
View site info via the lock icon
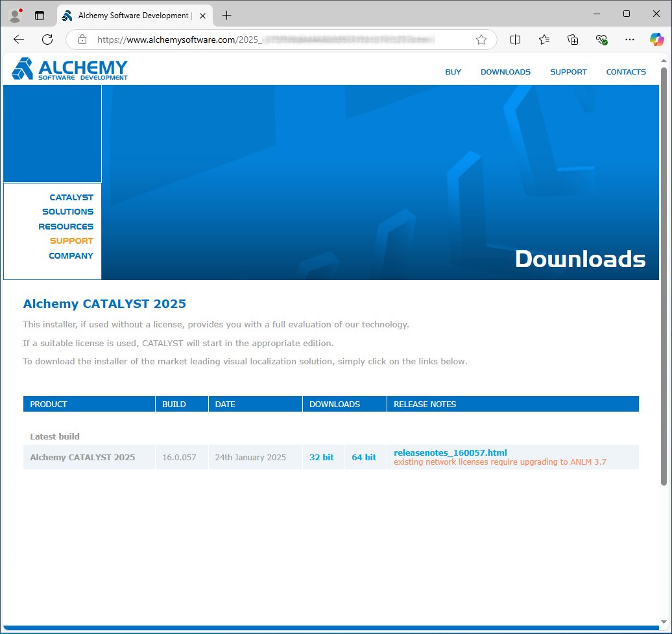82,40
